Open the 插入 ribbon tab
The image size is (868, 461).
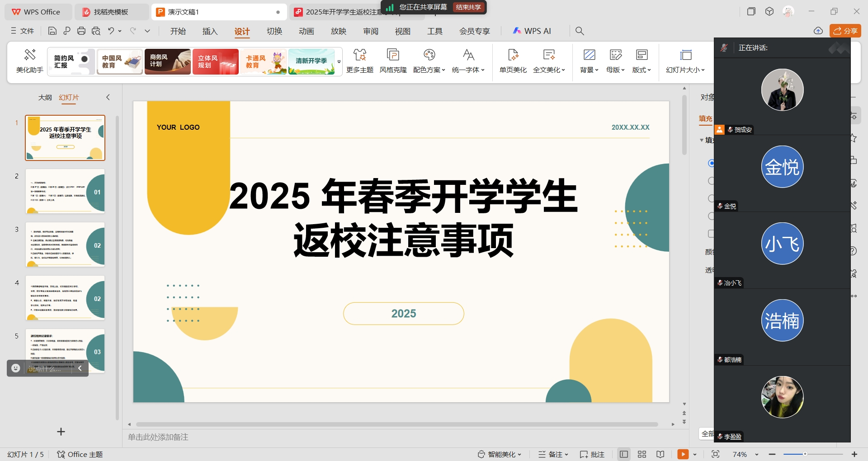210,31
